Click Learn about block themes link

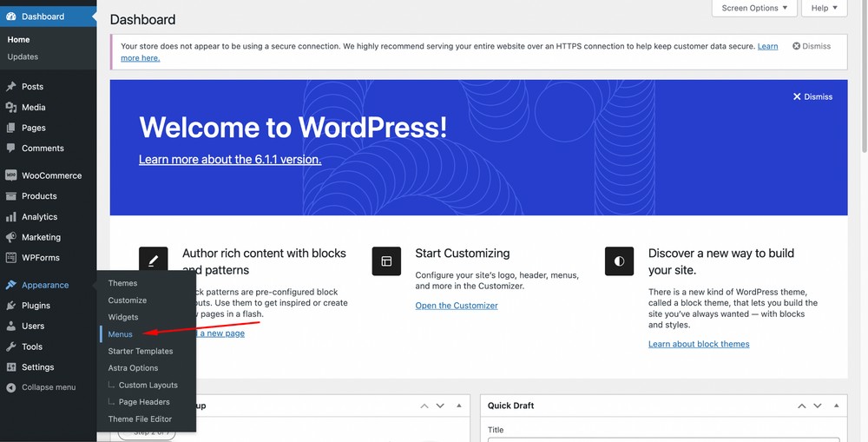pos(698,344)
